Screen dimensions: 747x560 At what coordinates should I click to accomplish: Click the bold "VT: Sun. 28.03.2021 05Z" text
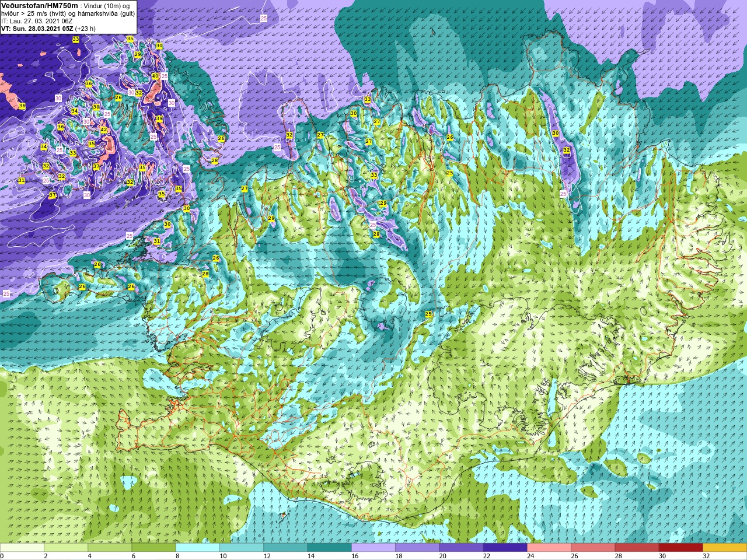pyautogui.click(x=37, y=29)
